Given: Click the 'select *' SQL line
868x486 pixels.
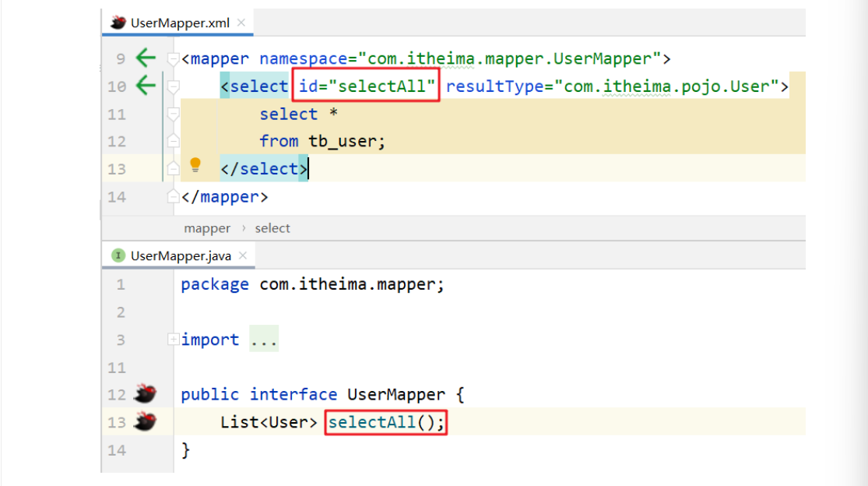Looking at the screenshot, I should [298, 114].
